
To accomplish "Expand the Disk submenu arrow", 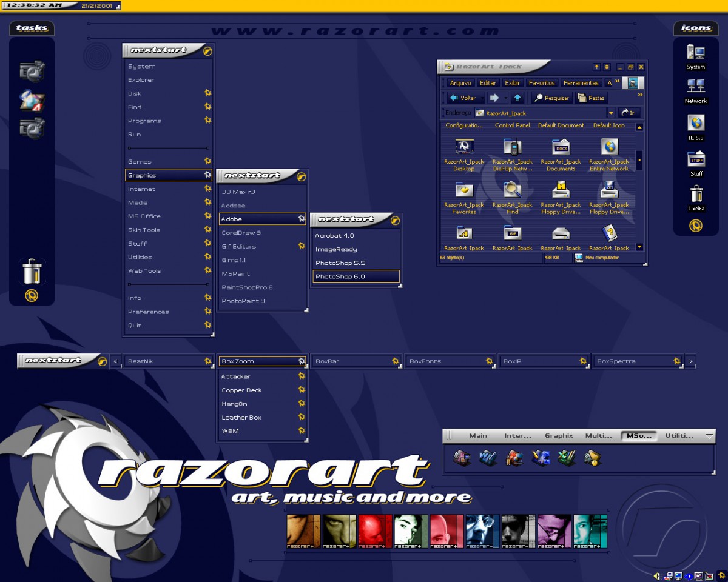I will 207,93.
